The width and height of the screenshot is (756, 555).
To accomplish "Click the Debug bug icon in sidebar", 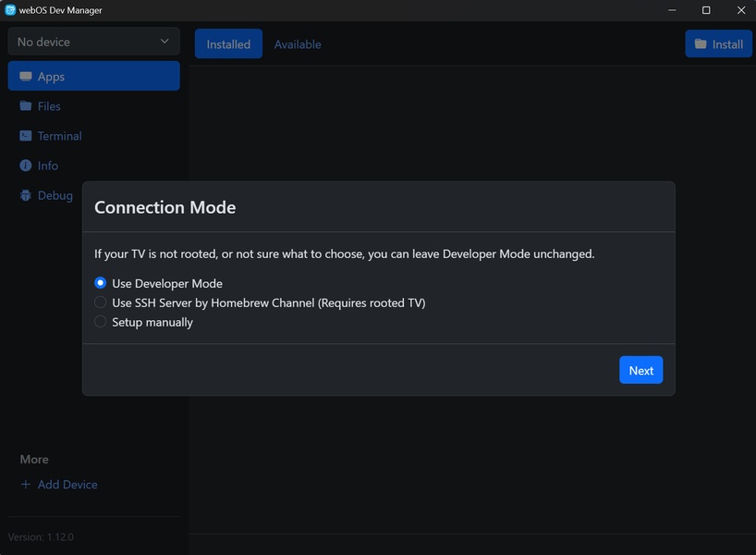I will 26,195.
